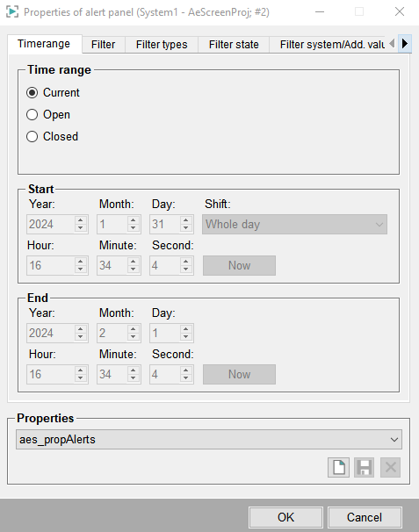The image size is (419, 532).
Task: Increase the Start Year spinner up arrow
Action: pyautogui.click(x=81, y=219)
